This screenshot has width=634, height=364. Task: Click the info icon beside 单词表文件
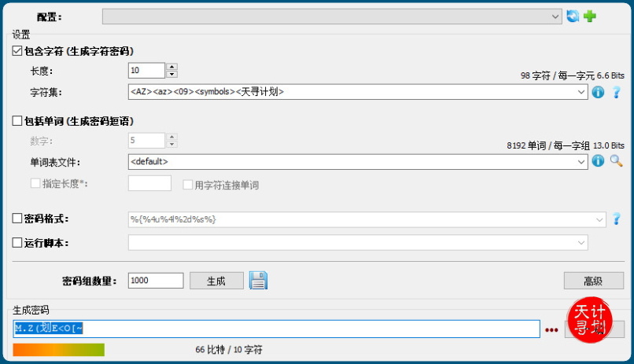(x=598, y=161)
